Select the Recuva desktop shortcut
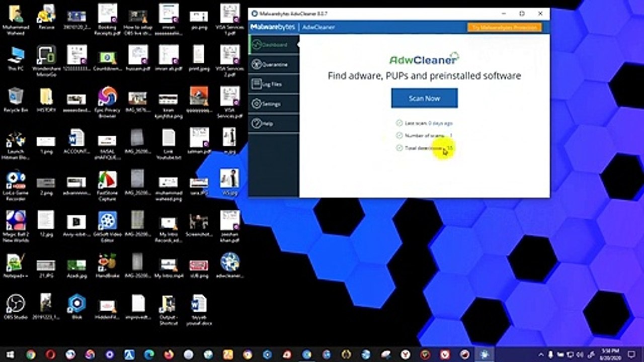Screen dimensions: 644x362 tap(46, 16)
